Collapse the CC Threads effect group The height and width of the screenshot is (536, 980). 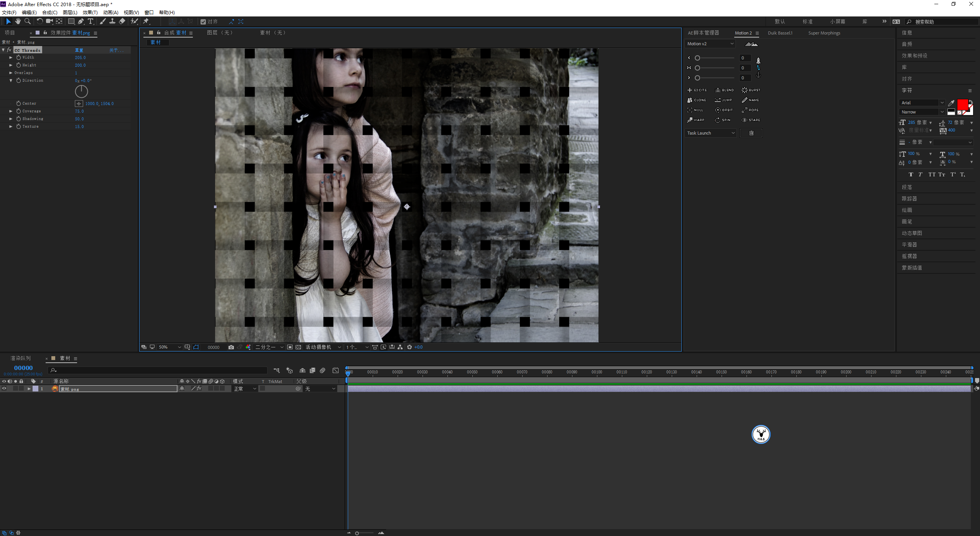pyautogui.click(x=3, y=50)
